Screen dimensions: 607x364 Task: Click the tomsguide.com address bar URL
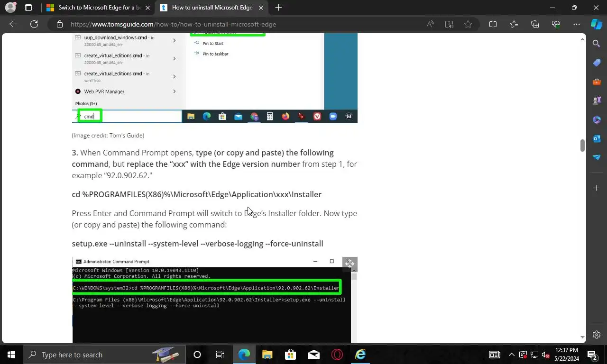click(x=173, y=24)
